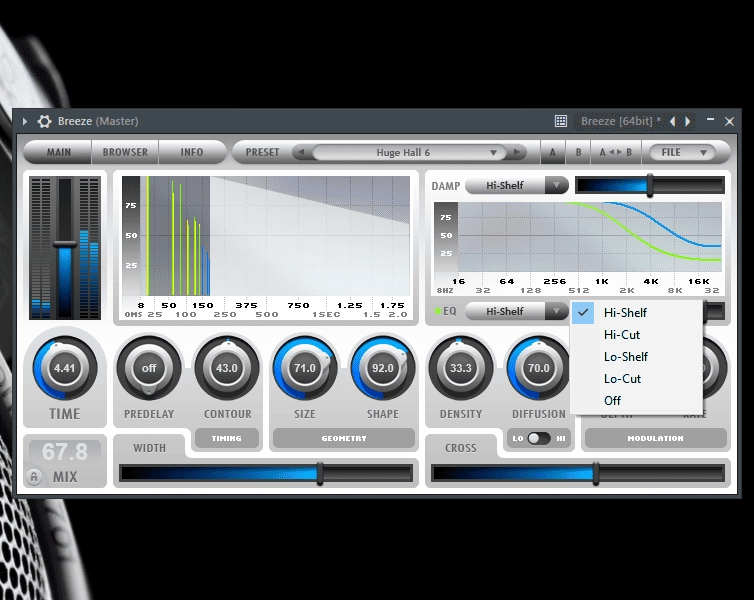Adjust the DAMP amount slider

pos(650,185)
